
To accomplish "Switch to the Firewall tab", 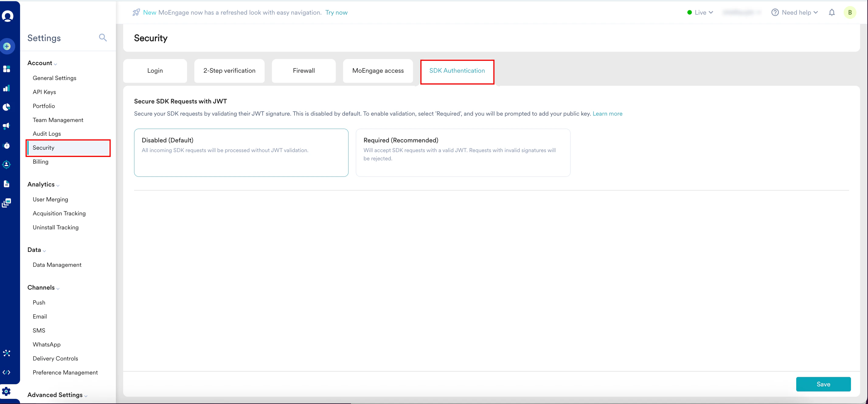I will (x=304, y=71).
